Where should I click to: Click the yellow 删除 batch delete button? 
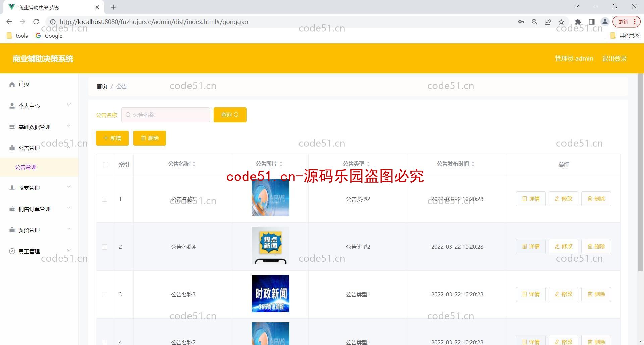(x=150, y=138)
